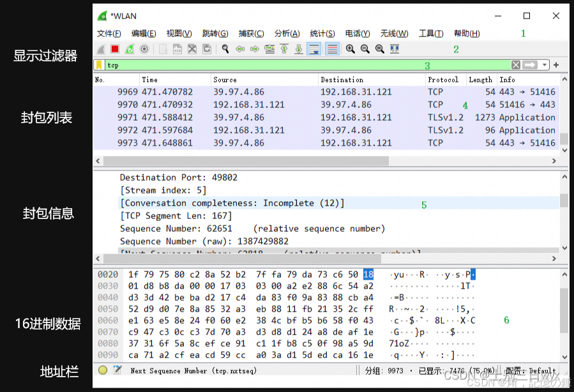Toggle packet list colorization
Image resolution: width=574 pixels, height=392 pixels.
point(333,49)
